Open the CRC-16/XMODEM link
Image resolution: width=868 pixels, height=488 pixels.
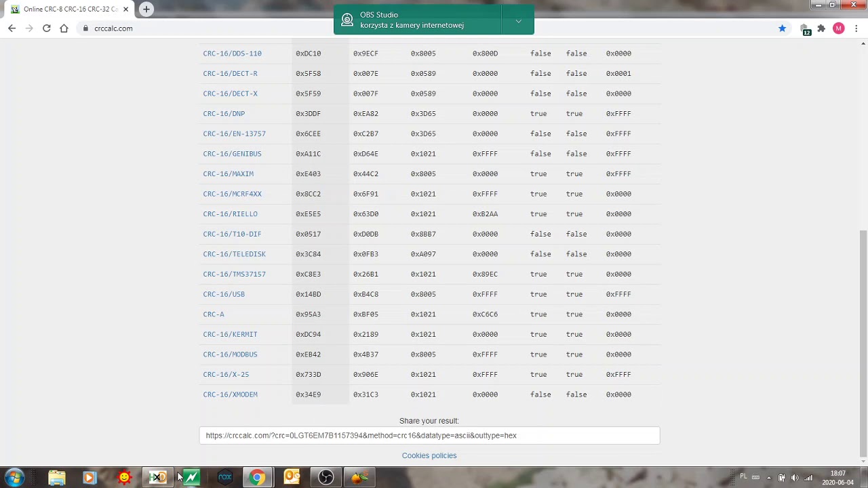230,394
